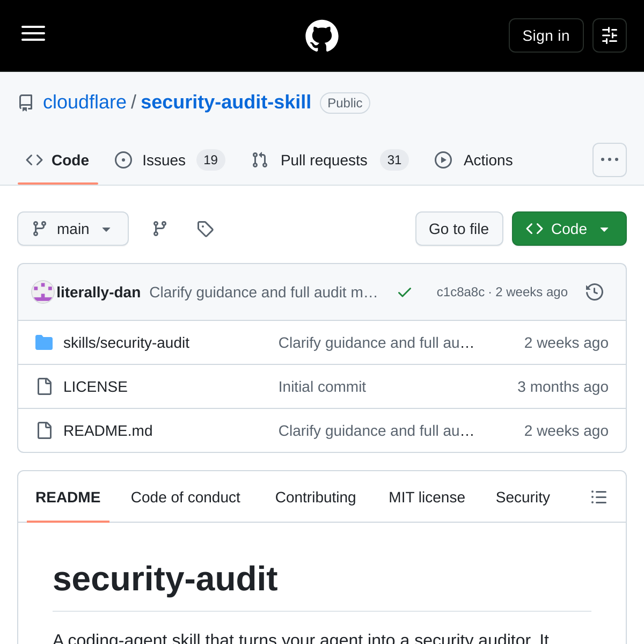This screenshot has width=644, height=644.
Task: Open commit message in README.md row
Action: pos(376,430)
